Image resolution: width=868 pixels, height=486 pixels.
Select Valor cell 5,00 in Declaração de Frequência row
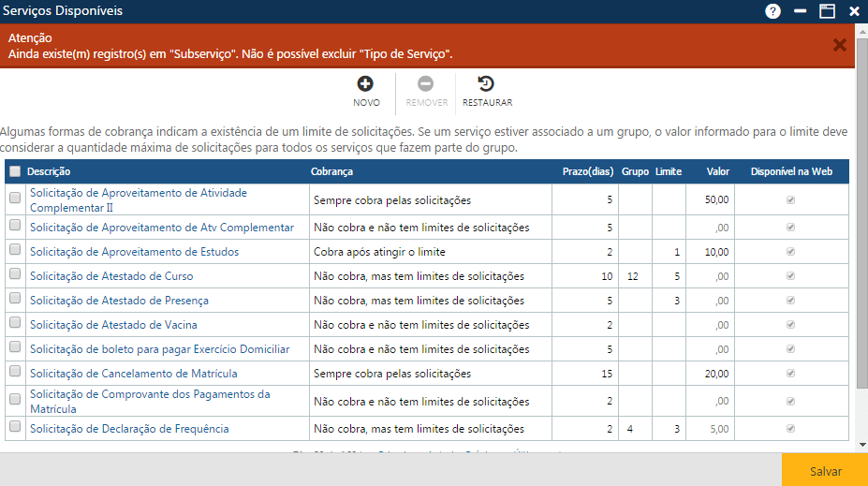pyautogui.click(x=711, y=429)
